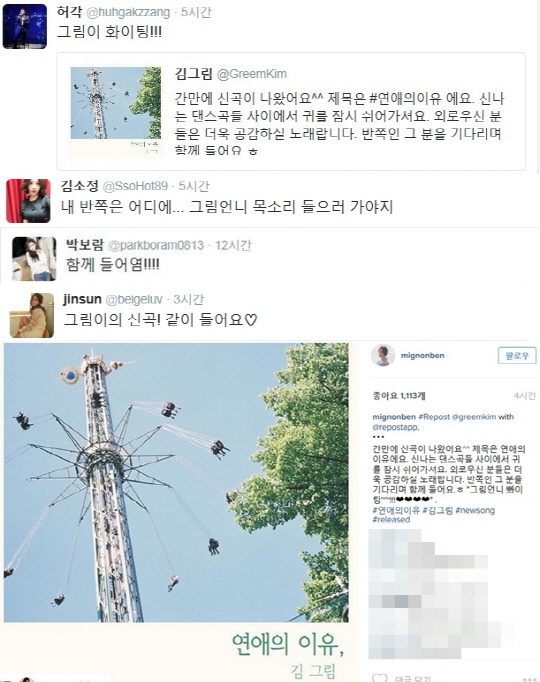540x682 pixels.
Task: Click the @GreemKim handle in quoted tweet
Action: pyautogui.click(x=251, y=74)
